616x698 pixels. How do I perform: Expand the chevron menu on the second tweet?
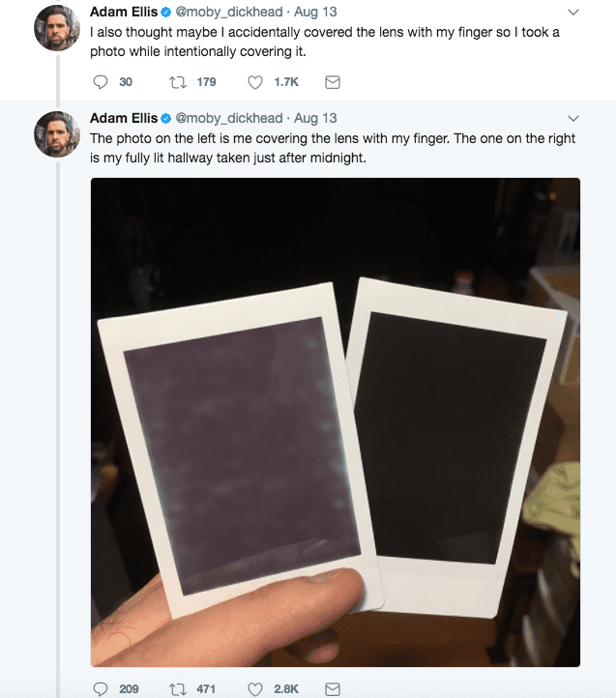click(x=573, y=118)
